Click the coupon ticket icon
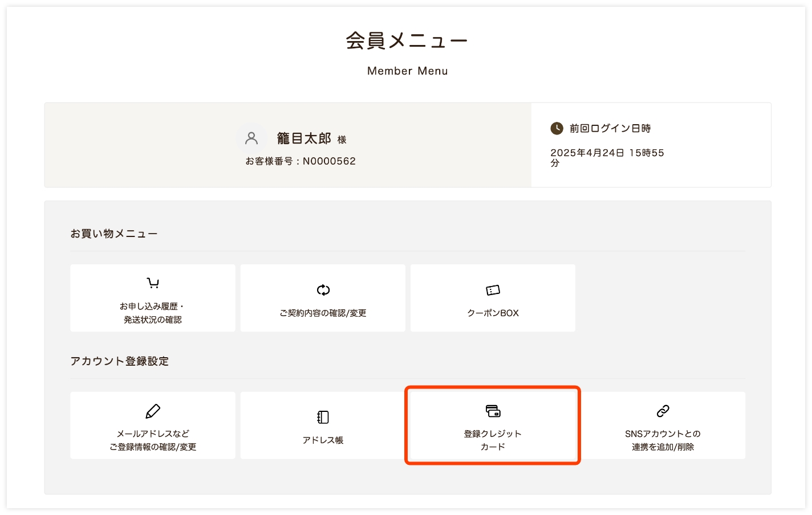The image size is (812, 515). point(493,291)
